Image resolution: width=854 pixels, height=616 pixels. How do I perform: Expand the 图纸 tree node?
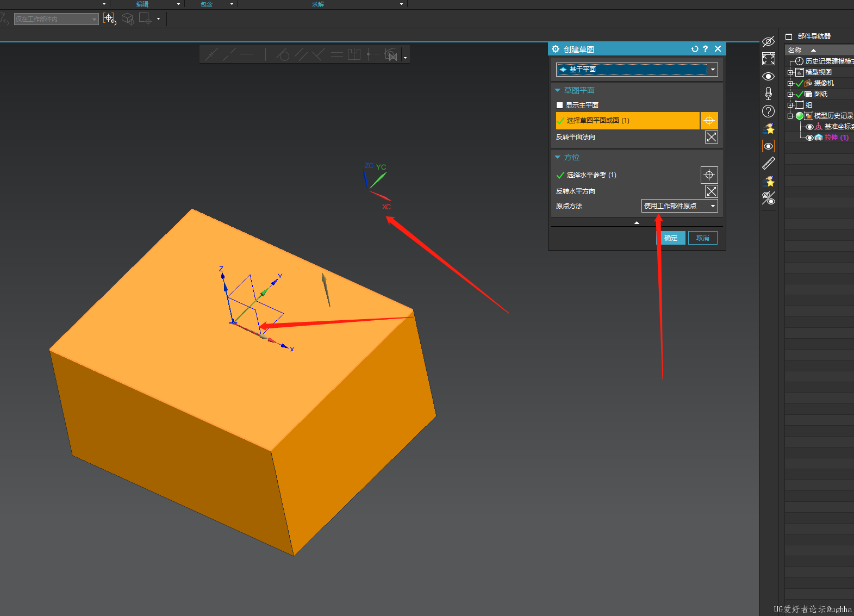(x=790, y=94)
